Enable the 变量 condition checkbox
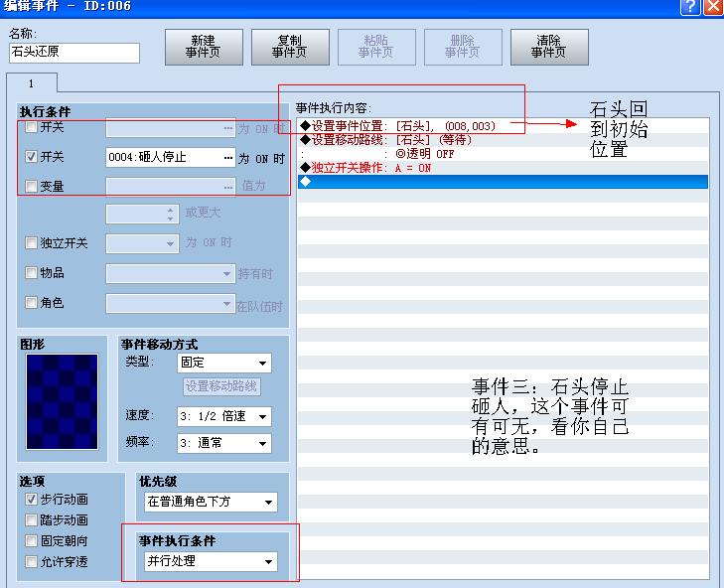This screenshot has width=724, height=588. click(31, 186)
